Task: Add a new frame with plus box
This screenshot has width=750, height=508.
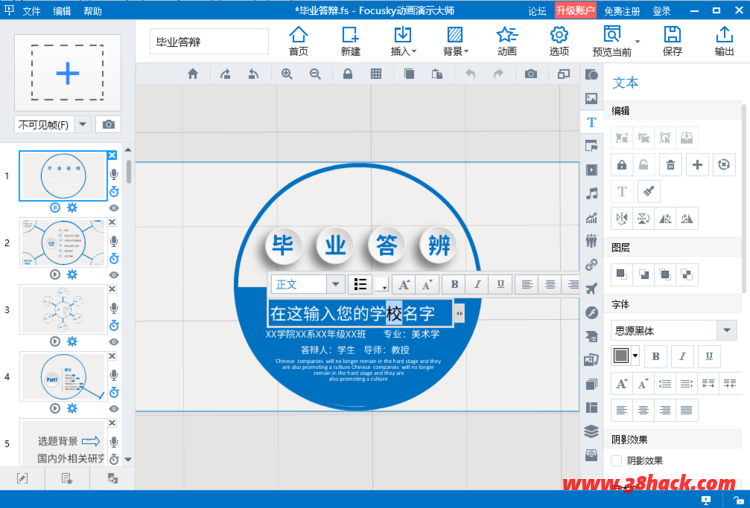Action: [67, 73]
